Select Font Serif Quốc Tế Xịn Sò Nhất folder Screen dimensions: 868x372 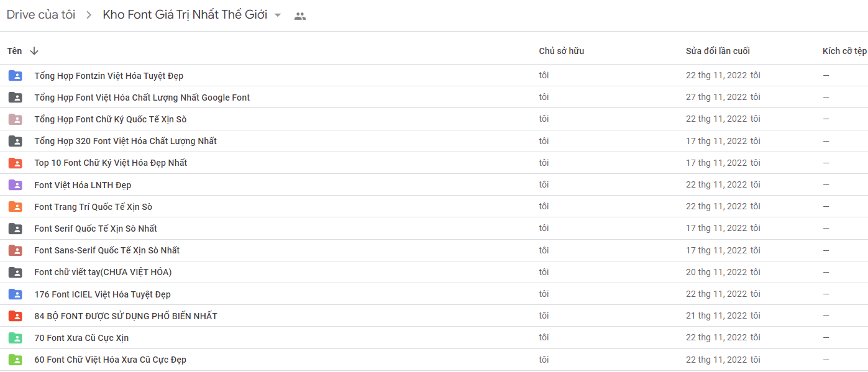pyautogui.click(x=434, y=229)
